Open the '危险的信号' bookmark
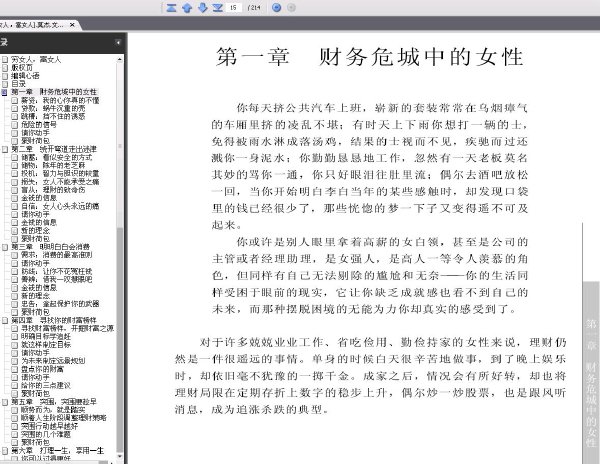600x464 pixels. click(39, 124)
